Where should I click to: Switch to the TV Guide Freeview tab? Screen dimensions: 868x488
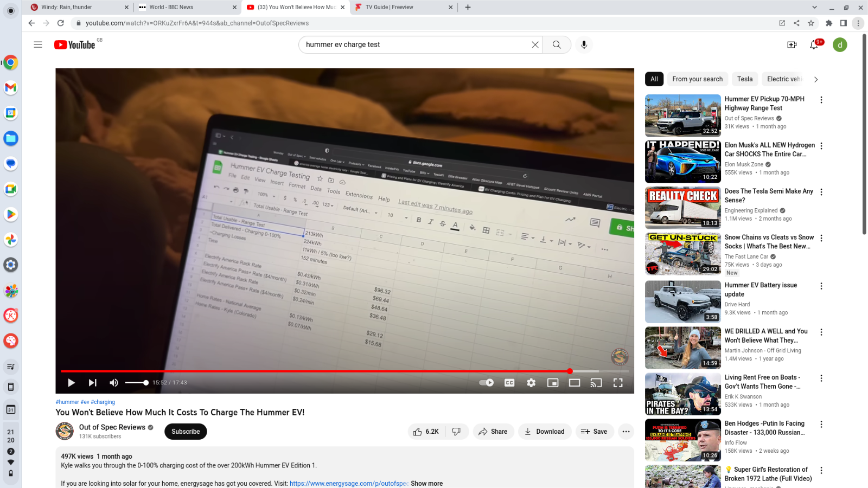click(404, 7)
